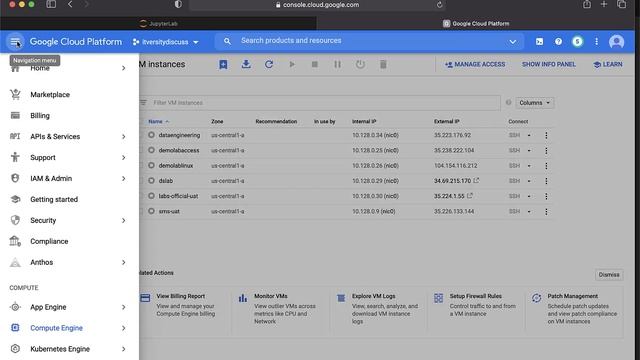Click the search magnifier icon
The image size is (640, 360).
(x=227, y=41)
